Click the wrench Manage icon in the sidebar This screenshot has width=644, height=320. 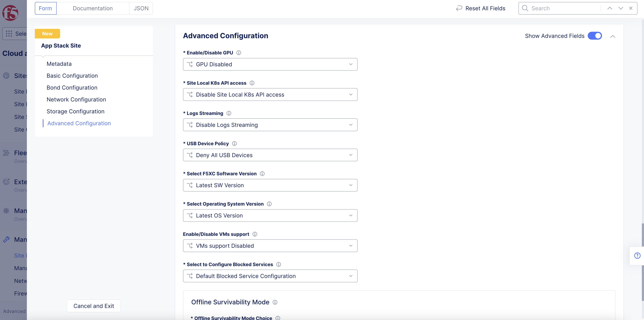click(6, 239)
